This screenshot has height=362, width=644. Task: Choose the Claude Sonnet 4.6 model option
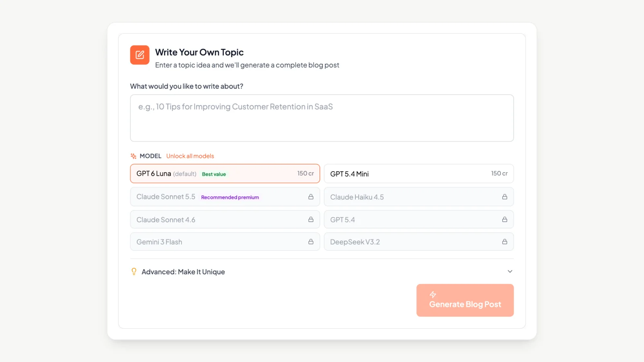[x=225, y=220]
